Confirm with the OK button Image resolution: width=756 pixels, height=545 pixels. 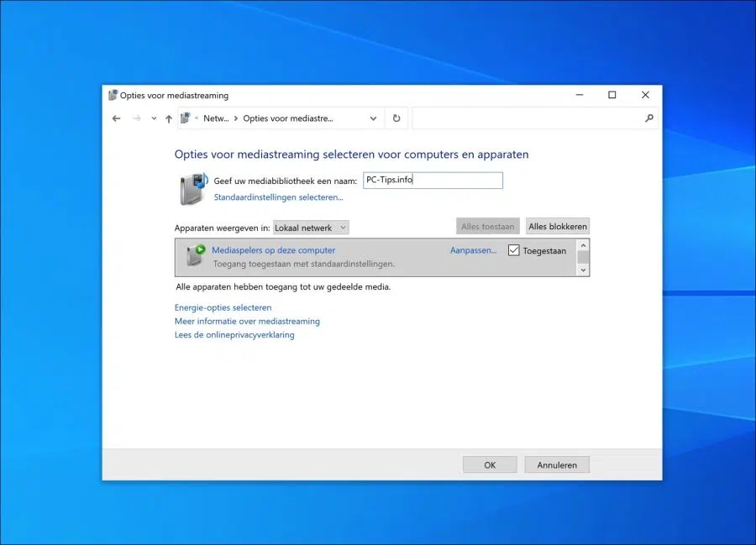pyautogui.click(x=490, y=465)
